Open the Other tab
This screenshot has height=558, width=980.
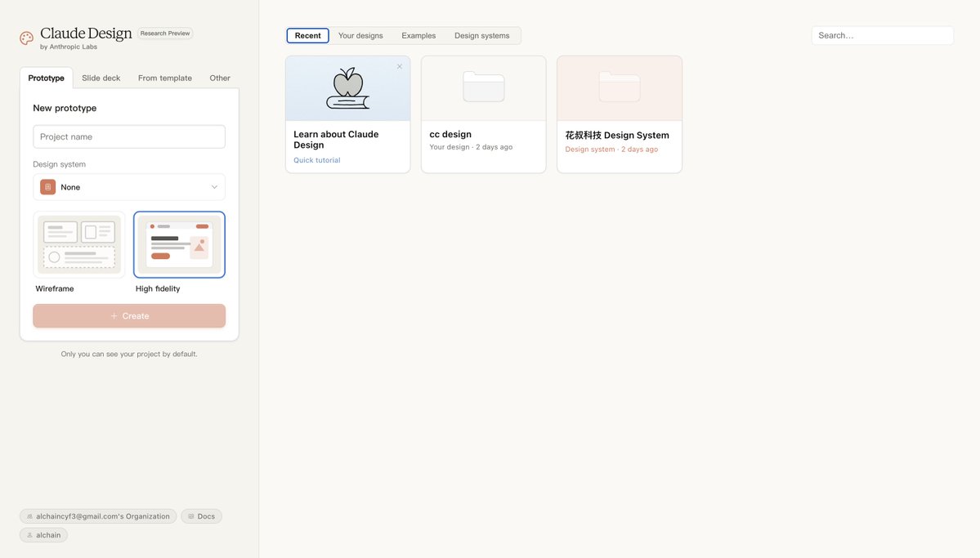click(x=220, y=78)
